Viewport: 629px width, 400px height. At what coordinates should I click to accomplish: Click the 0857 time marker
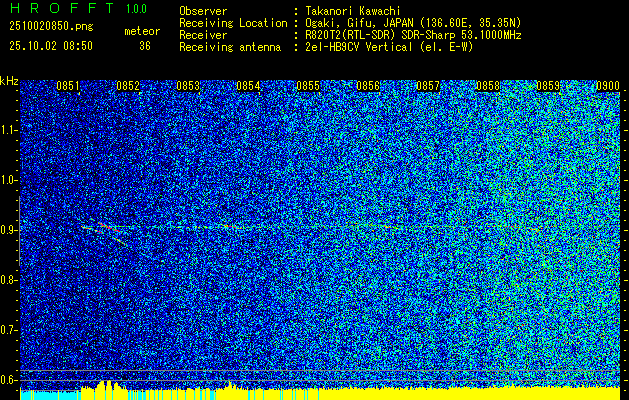pos(428,86)
